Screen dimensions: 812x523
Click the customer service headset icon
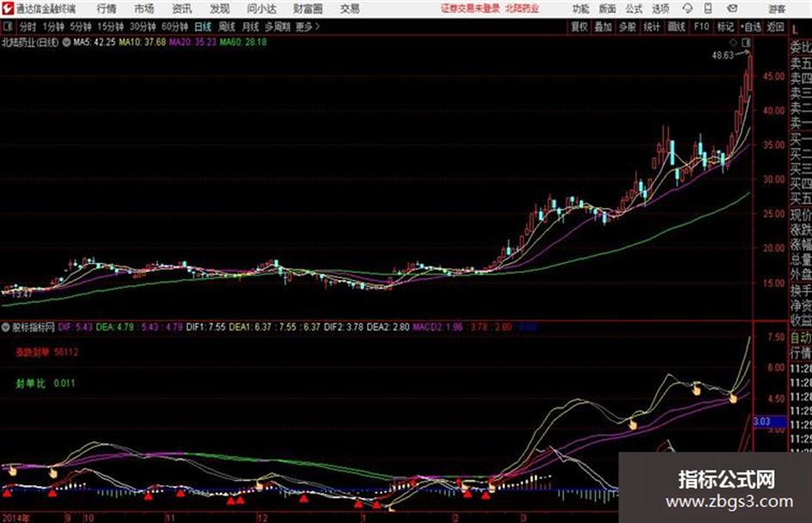[x=687, y=9]
